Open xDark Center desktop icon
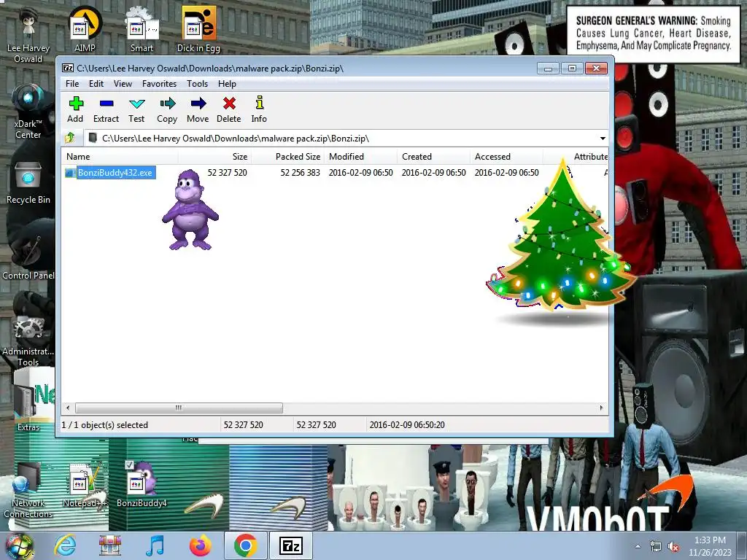747x560 pixels. [28, 112]
